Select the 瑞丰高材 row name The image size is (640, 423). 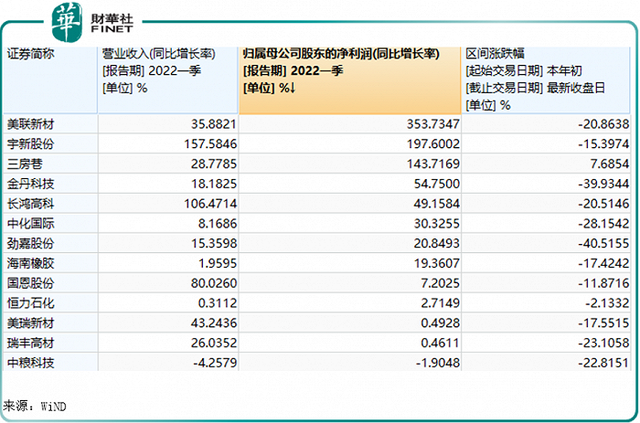click(31, 343)
